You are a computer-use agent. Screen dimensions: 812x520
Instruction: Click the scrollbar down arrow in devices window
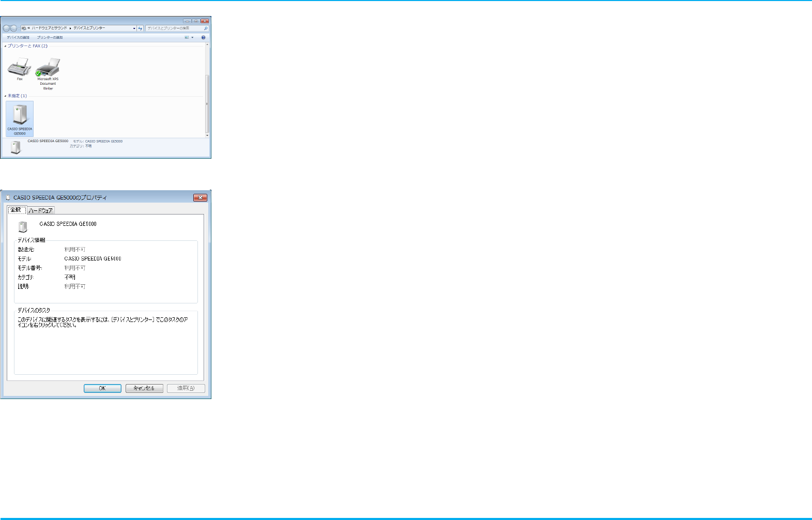[207, 135]
